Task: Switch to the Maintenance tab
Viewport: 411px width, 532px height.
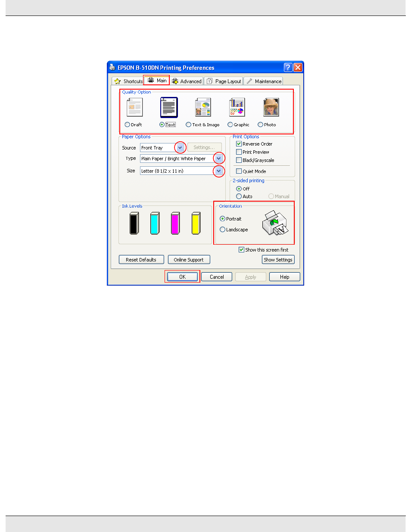Action: coord(263,81)
